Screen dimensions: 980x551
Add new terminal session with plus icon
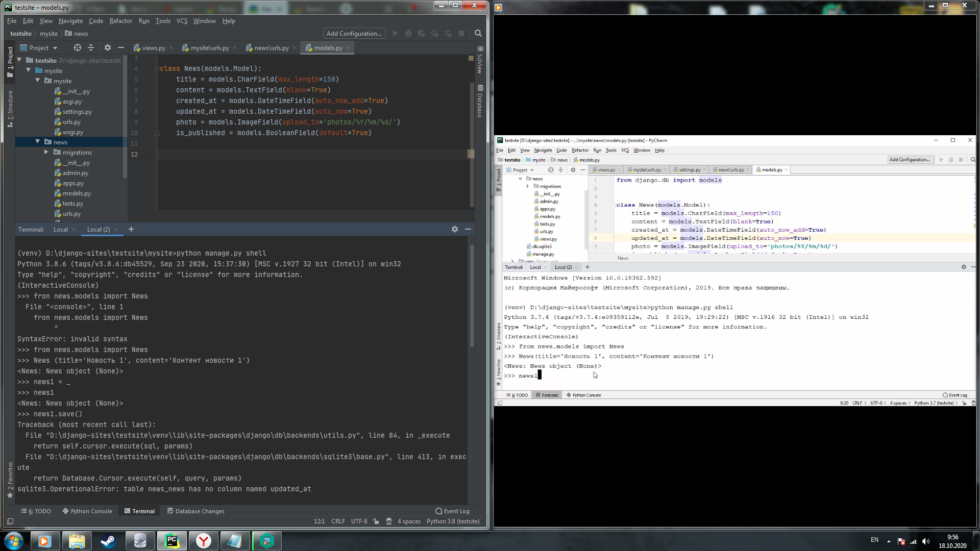pyautogui.click(x=131, y=229)
